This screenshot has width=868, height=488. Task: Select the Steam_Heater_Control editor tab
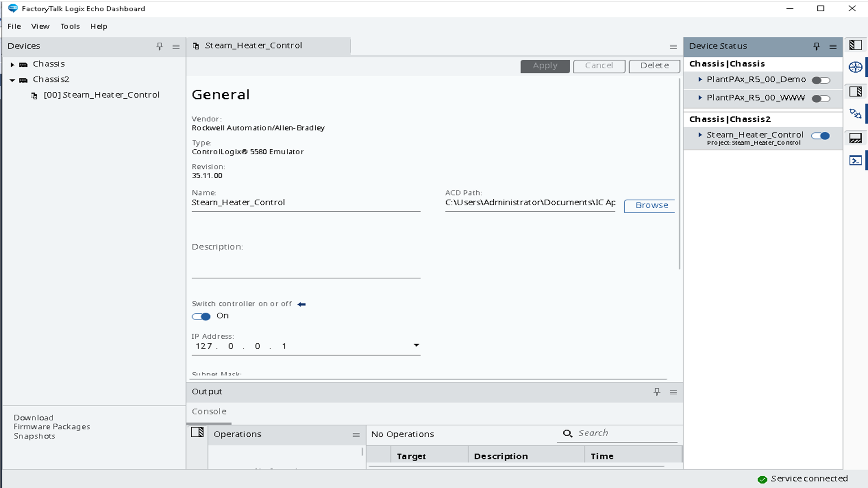click(268, 46)
